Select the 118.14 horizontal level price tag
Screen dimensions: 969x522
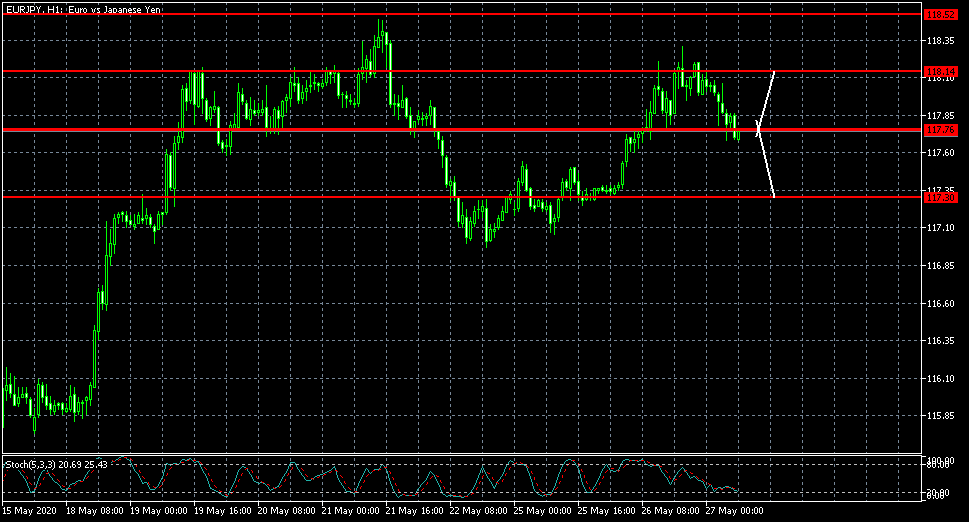pos(941,71)
